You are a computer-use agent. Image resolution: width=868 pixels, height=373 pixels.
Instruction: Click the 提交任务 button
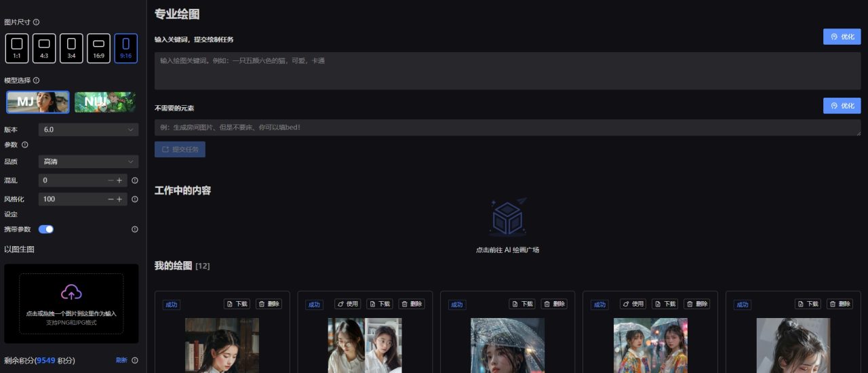pyautogui.click(x=180, y=149)
